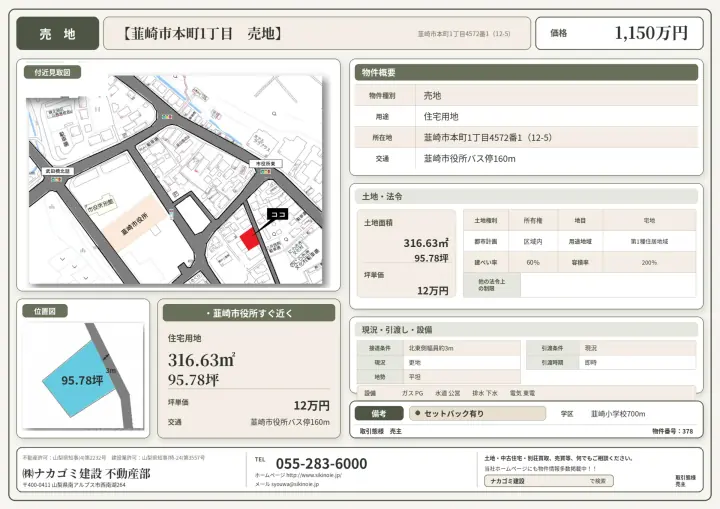Screen dimensions: 720x509
Task: Click the 現況・引渡し・設備 section header
Action: pos(526,329)
